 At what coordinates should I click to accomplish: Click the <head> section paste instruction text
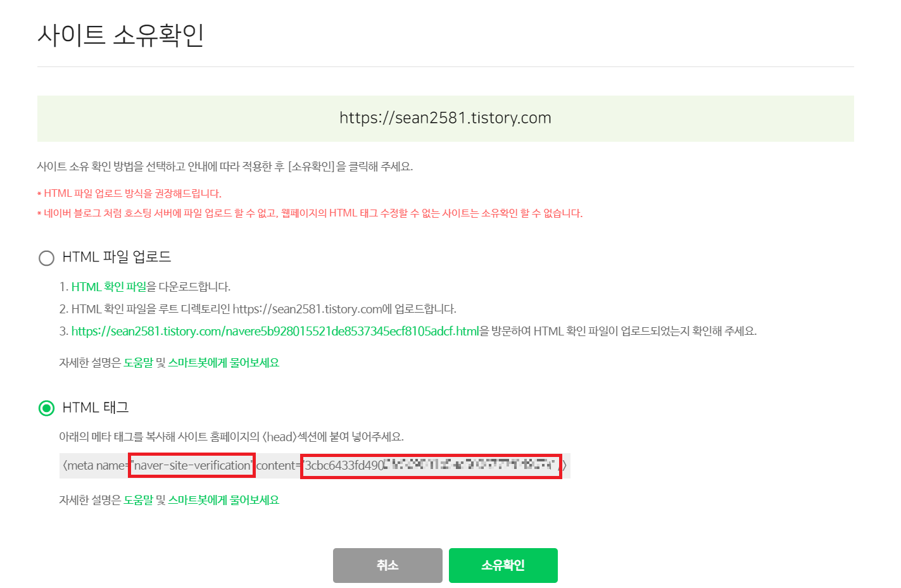[x=231, y=437]
